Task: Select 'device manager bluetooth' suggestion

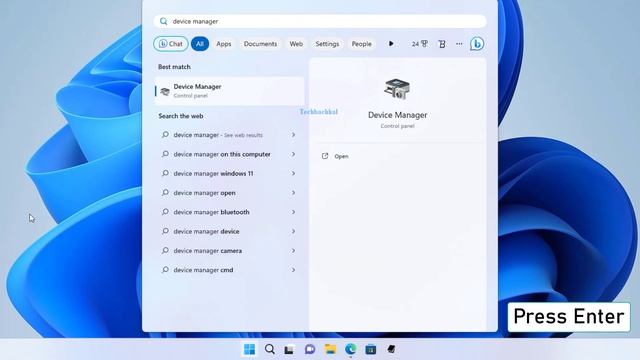Action: point(228,212)
